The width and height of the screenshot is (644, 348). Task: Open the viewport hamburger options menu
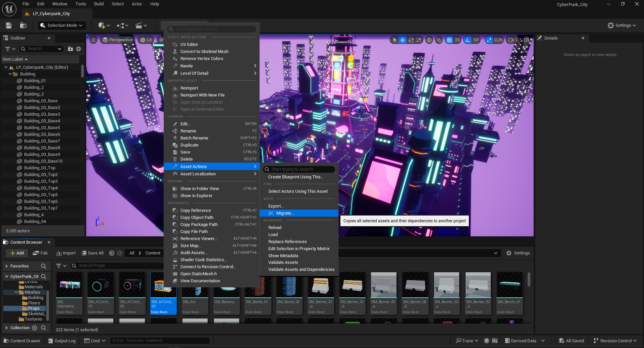(94, 40)
